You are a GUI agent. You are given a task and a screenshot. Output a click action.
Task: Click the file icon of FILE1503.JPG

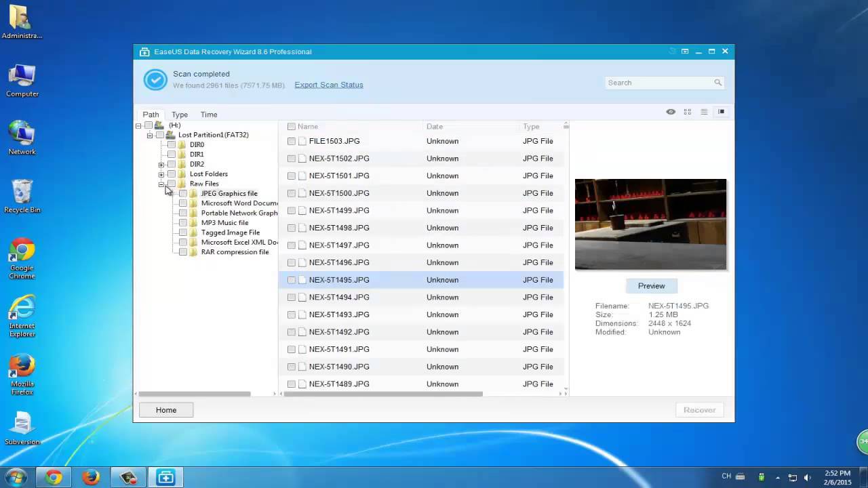click(302, 141)
